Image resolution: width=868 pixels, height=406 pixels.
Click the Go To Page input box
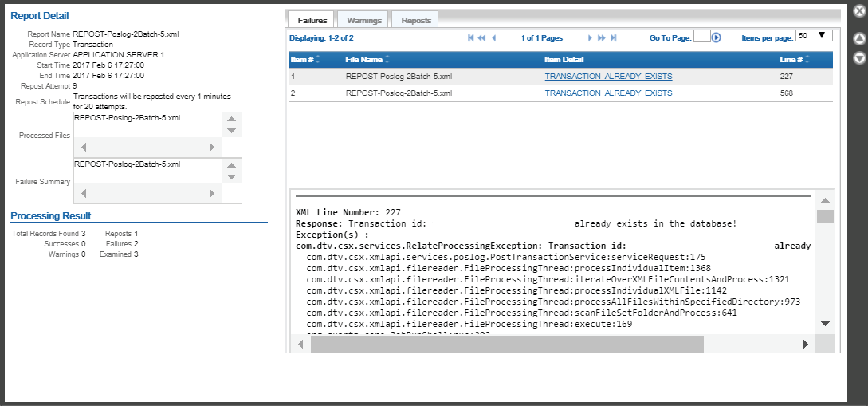tap(702, 37)
